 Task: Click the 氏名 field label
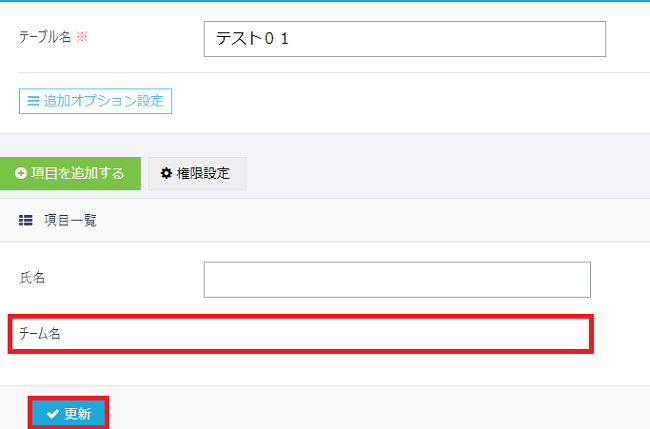[32, 278]
